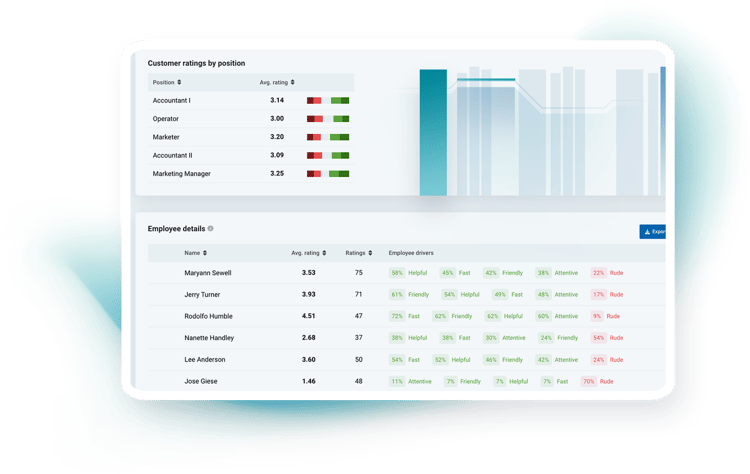Click Jerry Turner's 17% Rude tag
Image resolution: width=750 pixels, height=474 pixels.
pyautogui.click(x=607, y=295)
